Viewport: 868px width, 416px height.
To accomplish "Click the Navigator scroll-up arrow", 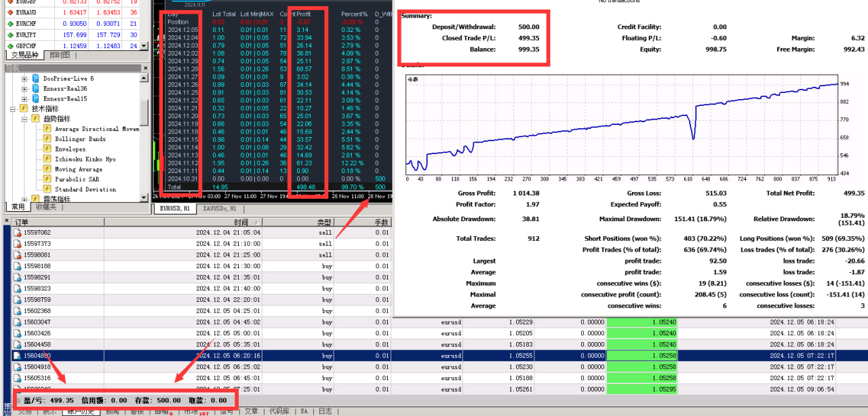I will [144, 77].
